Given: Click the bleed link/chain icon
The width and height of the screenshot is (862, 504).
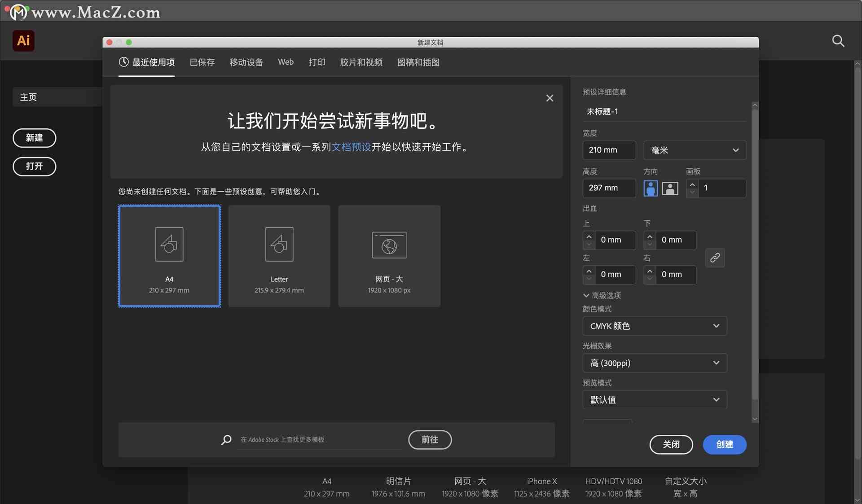Looking at the screenshot, I should 715,258.
